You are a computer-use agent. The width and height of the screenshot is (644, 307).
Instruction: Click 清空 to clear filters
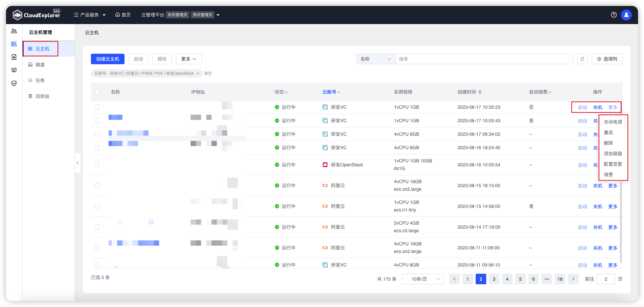[208, 73]
